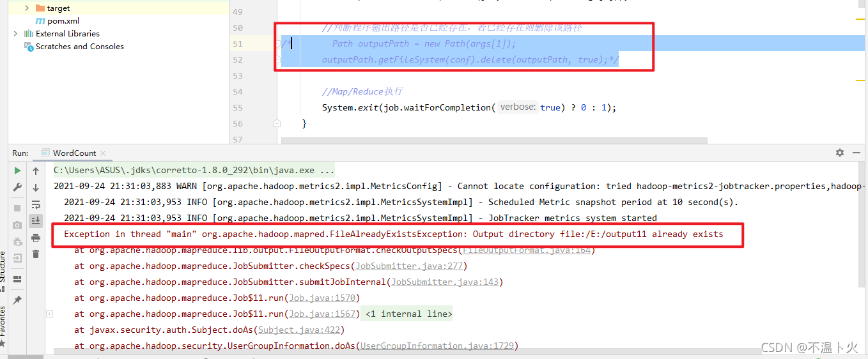Go down the stack trace arrow
Viewport: 868px width, 359px height.
click(x=36, y=187)
